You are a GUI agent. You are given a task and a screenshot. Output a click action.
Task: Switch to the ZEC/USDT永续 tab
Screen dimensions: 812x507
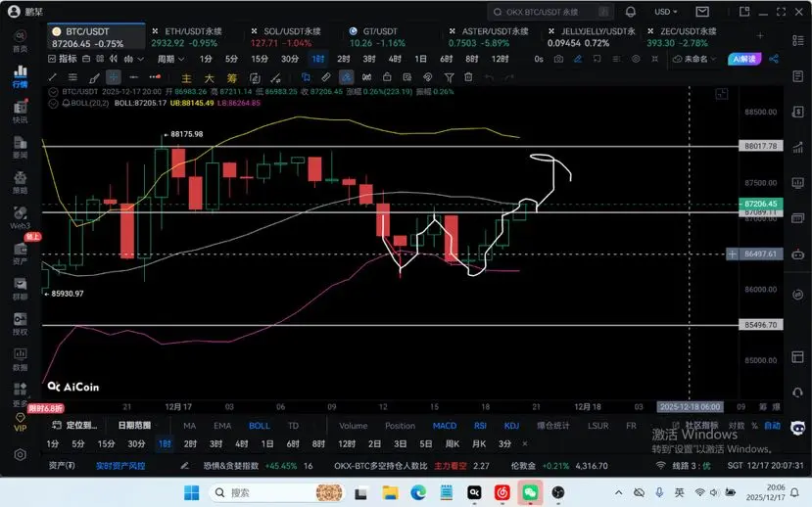point(688,37)
